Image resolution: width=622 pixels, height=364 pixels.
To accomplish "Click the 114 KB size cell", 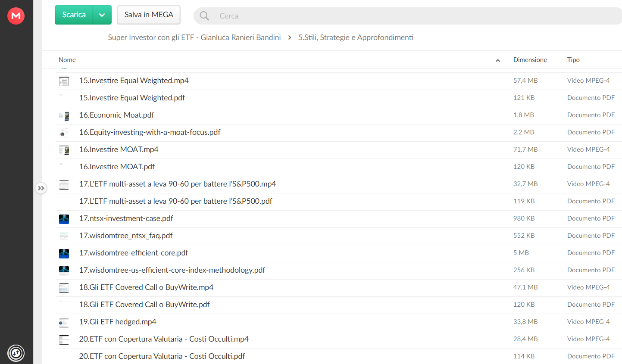I will click(x=524, y=356).
